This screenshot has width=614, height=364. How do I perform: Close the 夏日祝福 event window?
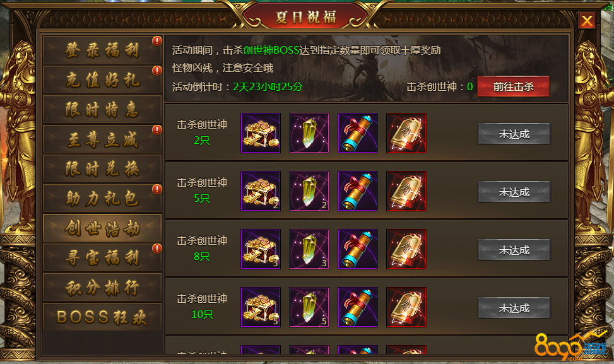click(x=587, y=20)
